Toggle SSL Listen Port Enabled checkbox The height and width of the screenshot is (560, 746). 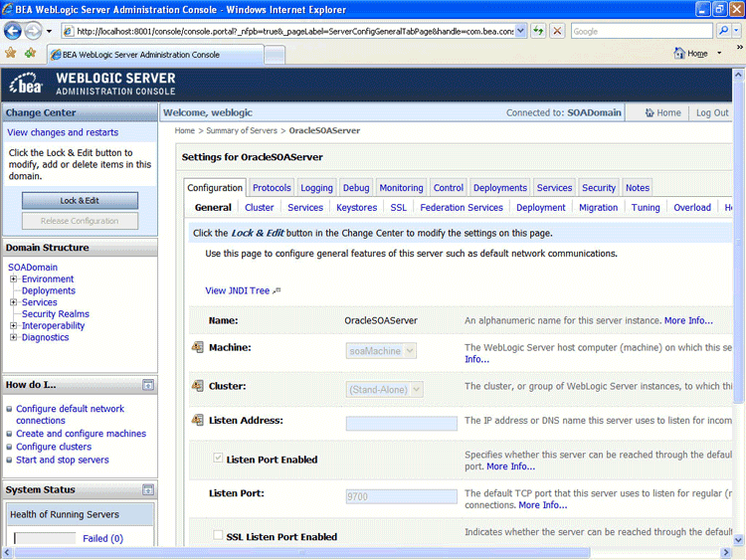218,535
